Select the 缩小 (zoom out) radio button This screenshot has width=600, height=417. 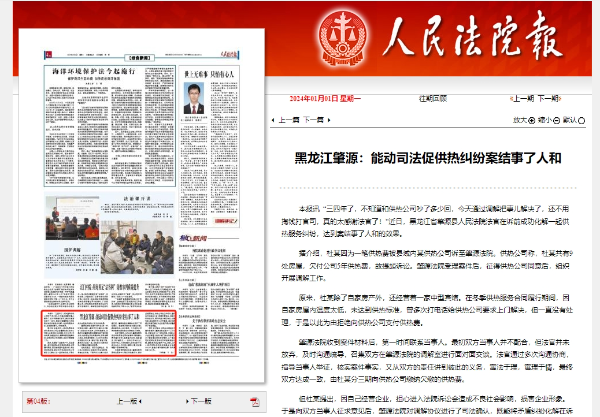pyautogui.click(x=555, y=119)
